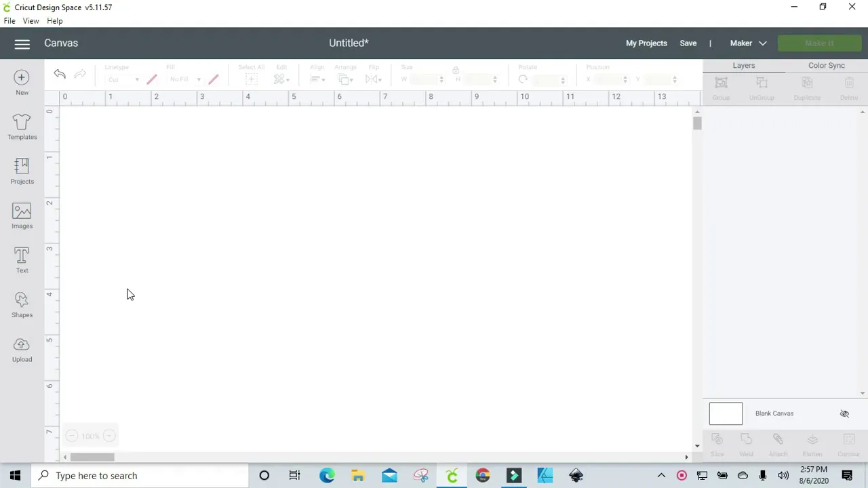Click the canvas scroll-down arrow

pos(697,446)
